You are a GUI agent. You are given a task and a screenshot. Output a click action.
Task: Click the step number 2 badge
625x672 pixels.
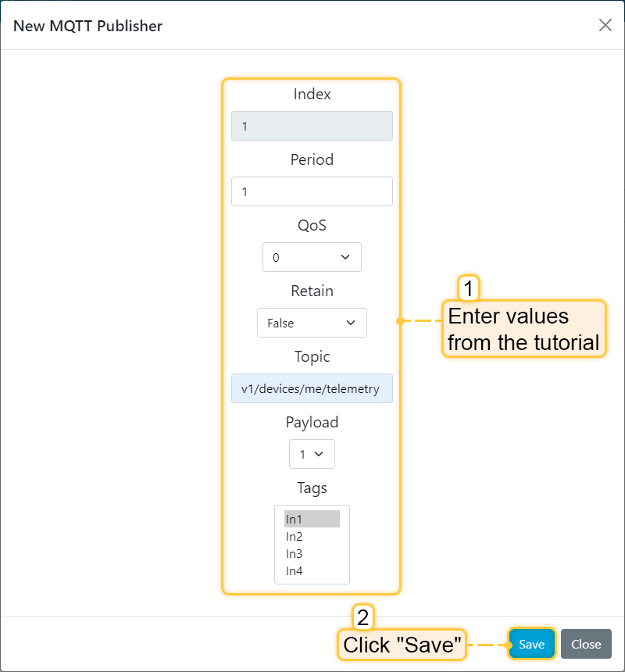(x=362, y=618)
